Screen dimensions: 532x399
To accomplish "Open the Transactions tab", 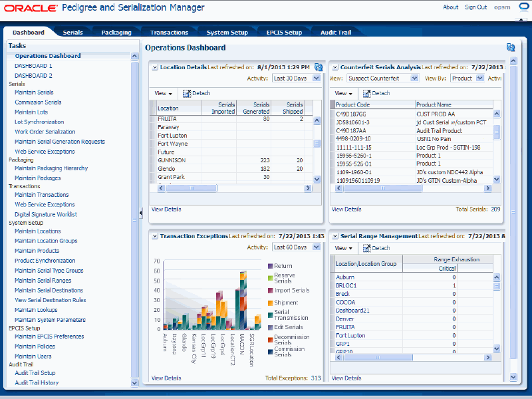I will click(x=169, y=33).
